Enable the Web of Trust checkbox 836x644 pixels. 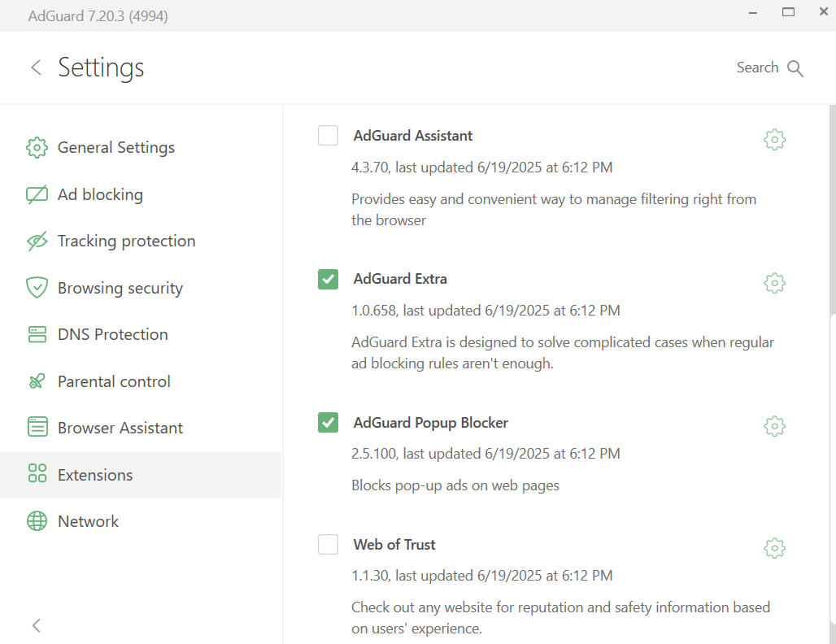pos(328,544)
